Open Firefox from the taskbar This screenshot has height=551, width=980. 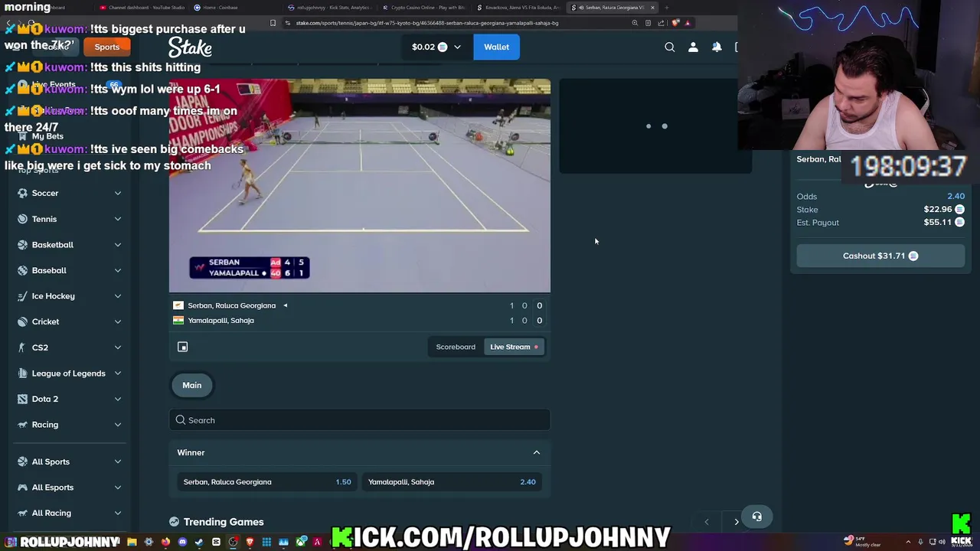tap(165, 542)
